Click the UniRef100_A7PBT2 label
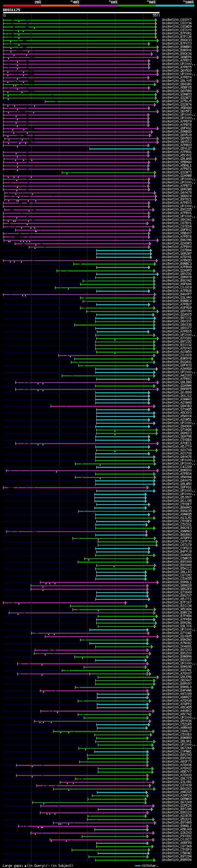Screen dimensions: 197x868 pos(176,60)
